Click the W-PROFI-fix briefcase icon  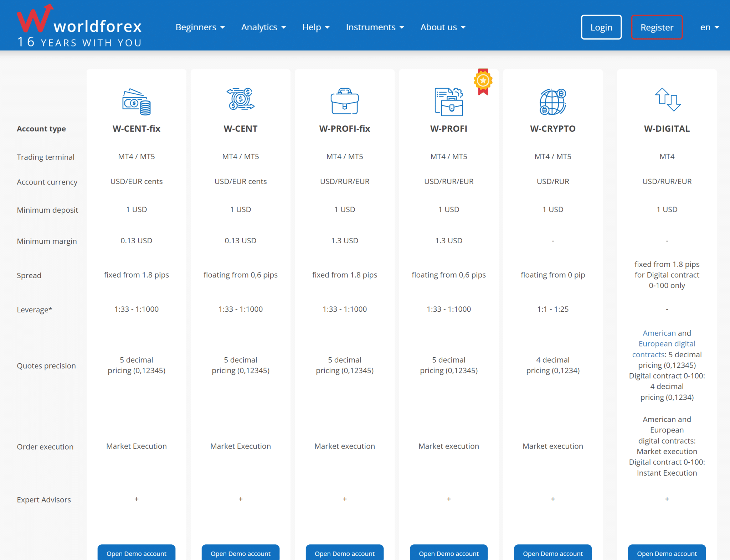point(344,102)
